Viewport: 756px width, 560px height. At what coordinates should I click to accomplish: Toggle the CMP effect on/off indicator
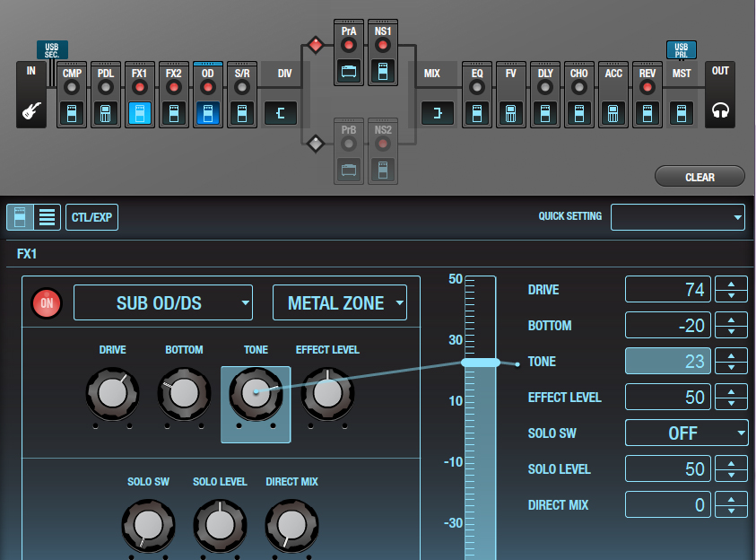coord(72,88)
